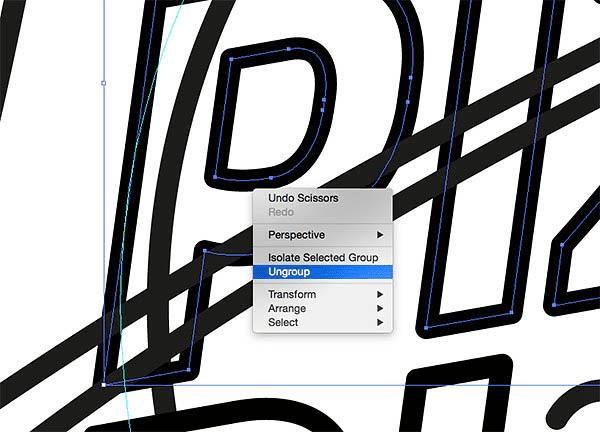600x432 pixels.
Task: Open the Arrange submenu
Action: (x=323, y=308)
